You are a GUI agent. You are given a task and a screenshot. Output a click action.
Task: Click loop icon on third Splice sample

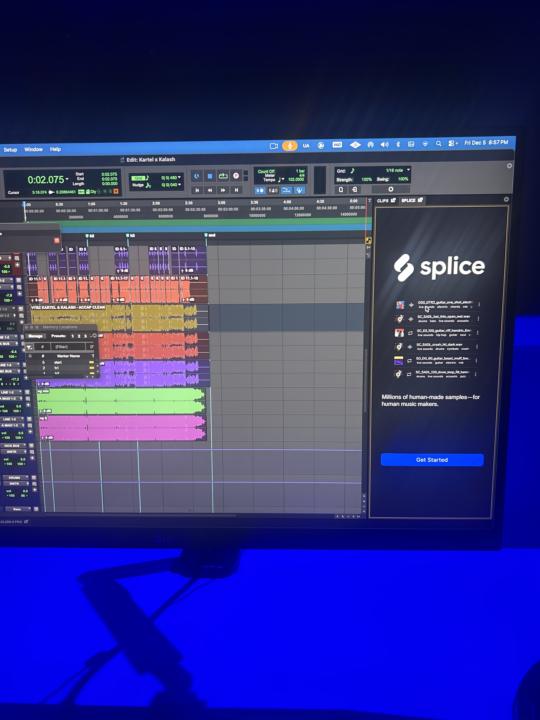410,333
